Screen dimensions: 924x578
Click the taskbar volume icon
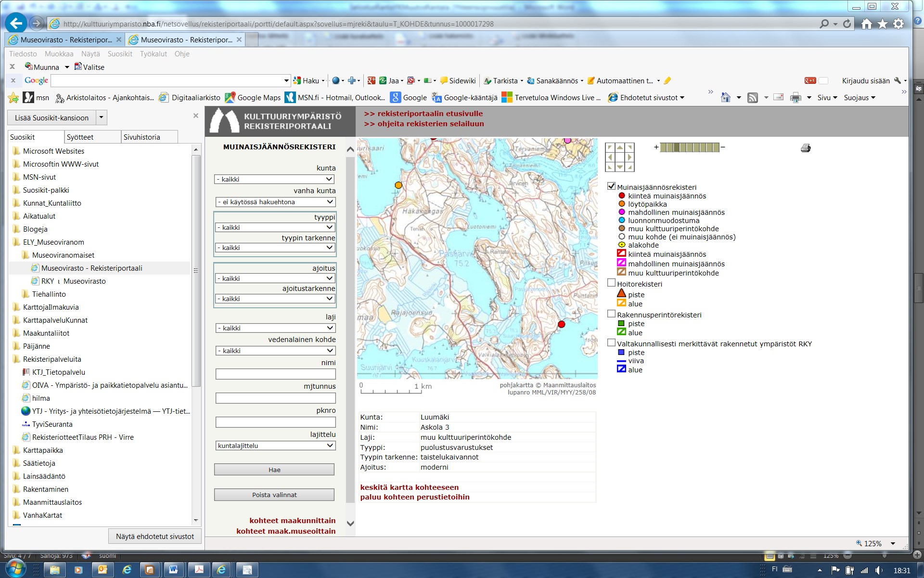[x=879, y=570]
